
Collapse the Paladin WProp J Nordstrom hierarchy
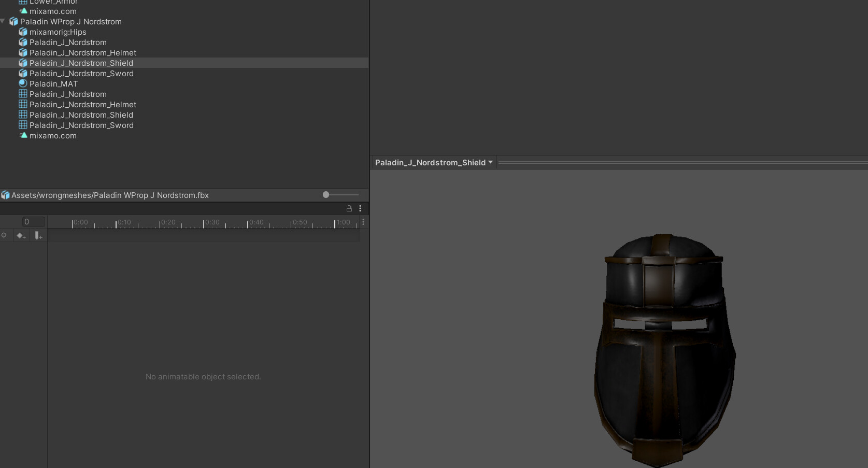pyautogui.click(x=4, y=21)
